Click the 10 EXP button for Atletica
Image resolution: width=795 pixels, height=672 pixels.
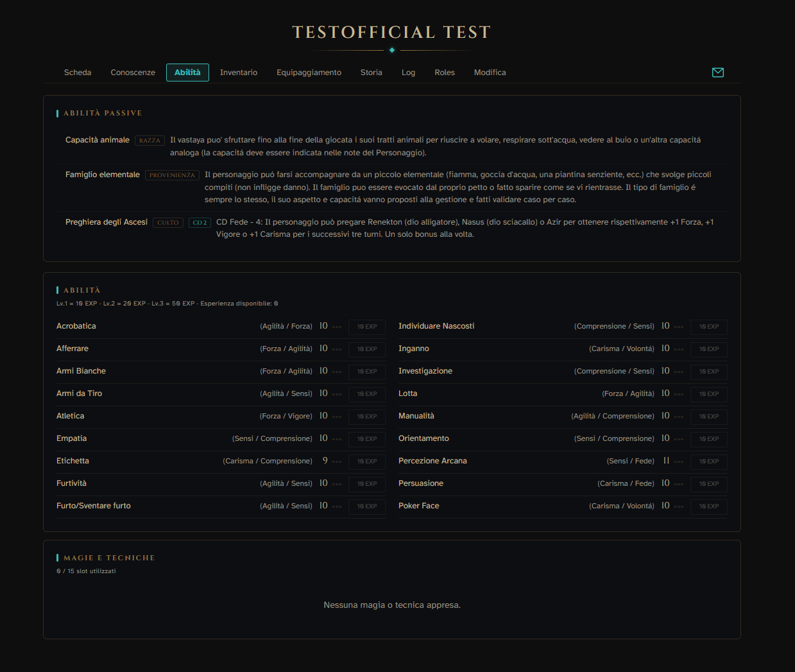point(367,417)
